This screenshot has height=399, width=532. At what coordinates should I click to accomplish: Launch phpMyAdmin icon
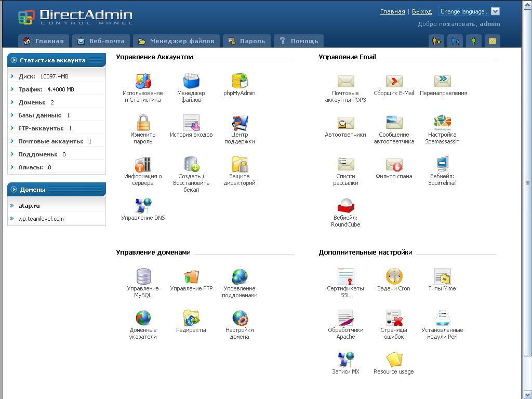pyautogui.click(x=240, y=81)
